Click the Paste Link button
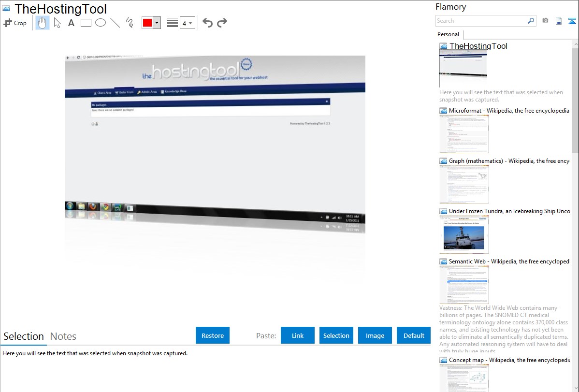 click(298, 335)
